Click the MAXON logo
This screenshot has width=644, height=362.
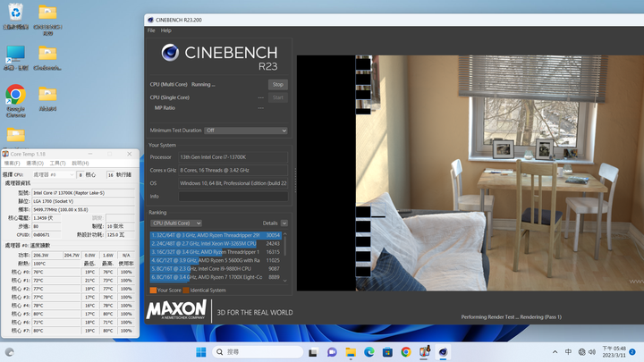point(176,310)
